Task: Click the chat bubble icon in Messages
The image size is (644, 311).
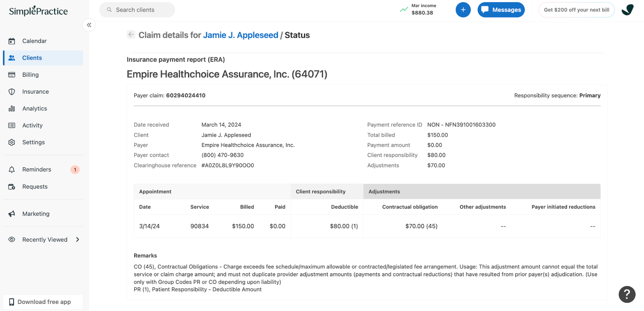Action: [x=485, y=10]
